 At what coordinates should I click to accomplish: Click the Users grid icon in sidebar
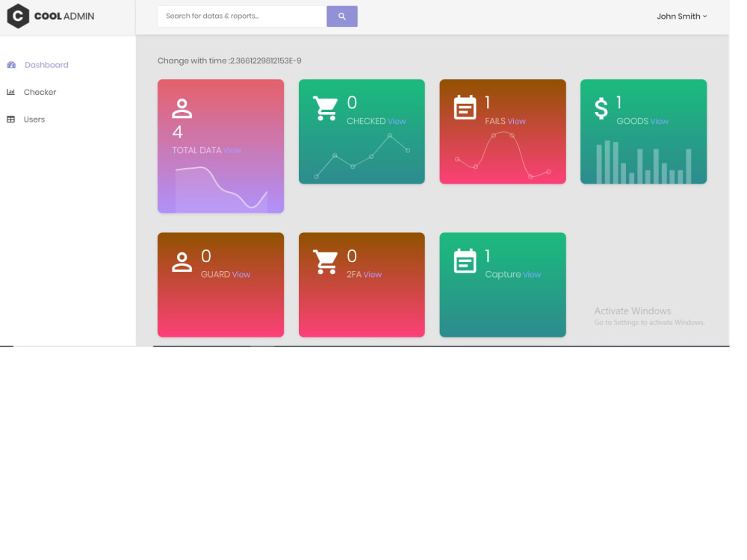[x=10, y=119]
